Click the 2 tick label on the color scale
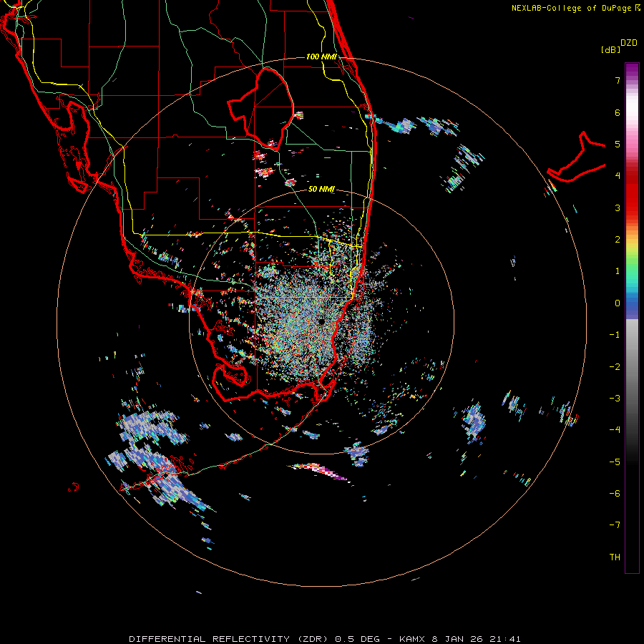 pyautogui.click(x=618, y=240)
